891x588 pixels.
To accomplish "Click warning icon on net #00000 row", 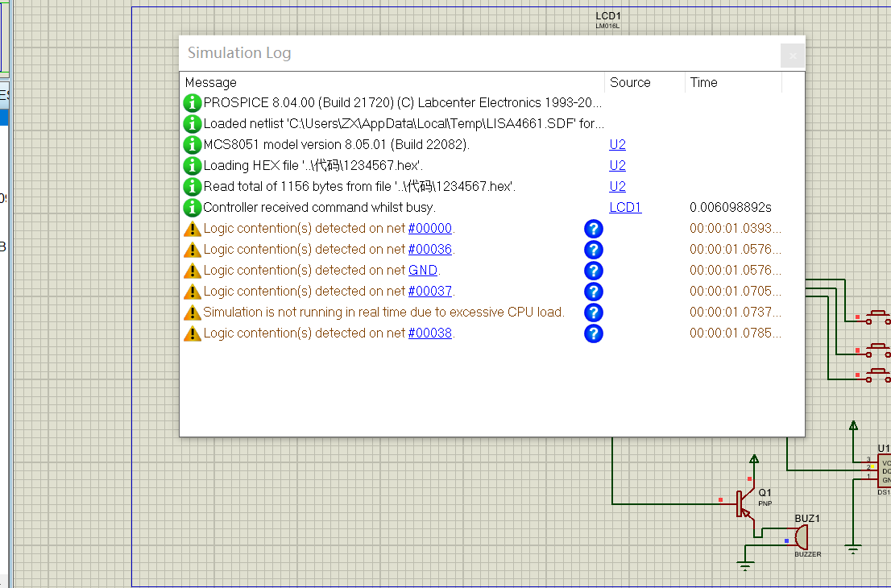I will [x=192, y=229].
